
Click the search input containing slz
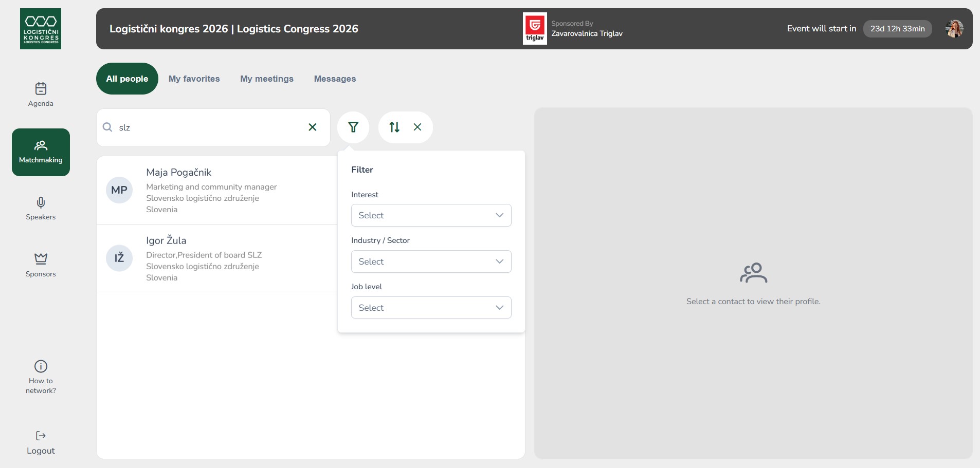click(x=206, y=127)
